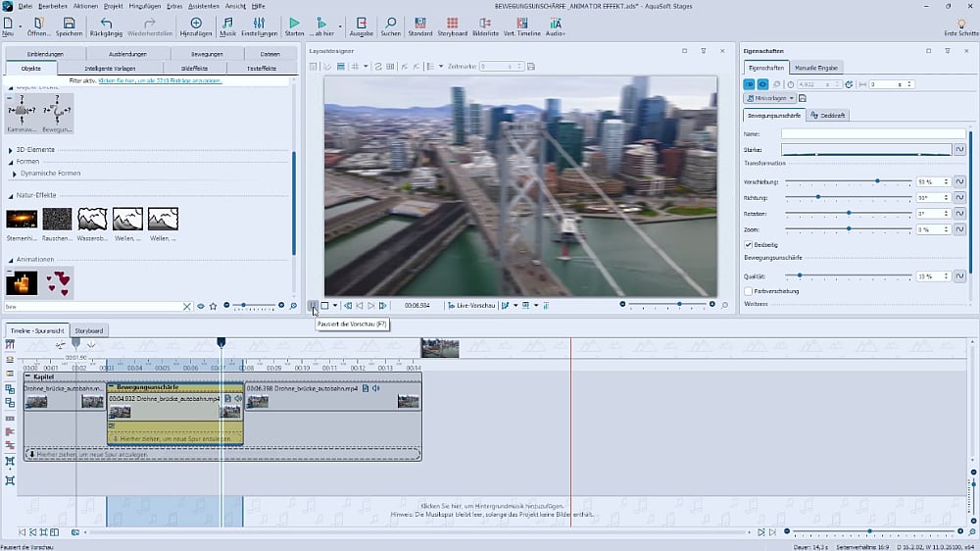The height and width of the screenshot is (551, 980).
Task: Switch to the Bildeffekte tab
Action: coord(194,69)
